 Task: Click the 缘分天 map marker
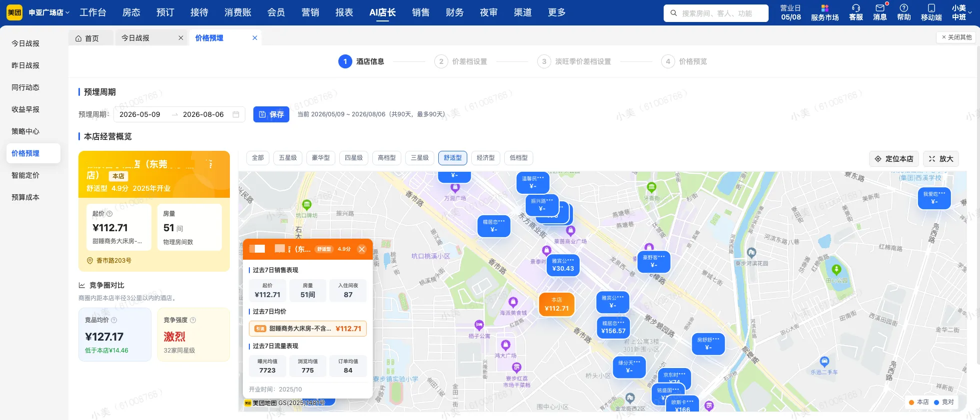click(x=629, y=367)
